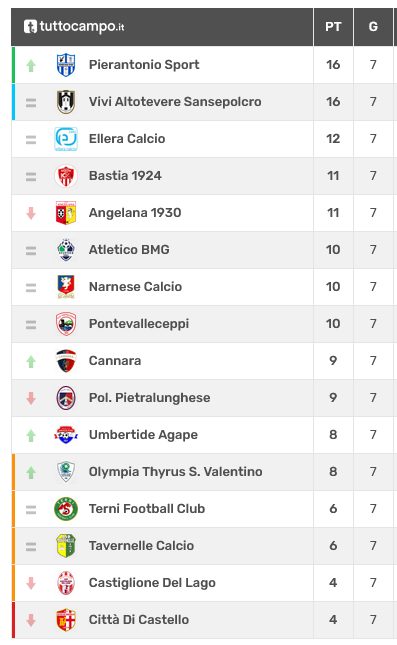
Task: Open the Narnese Calcio team link
Action: click(x=135, y=287)
